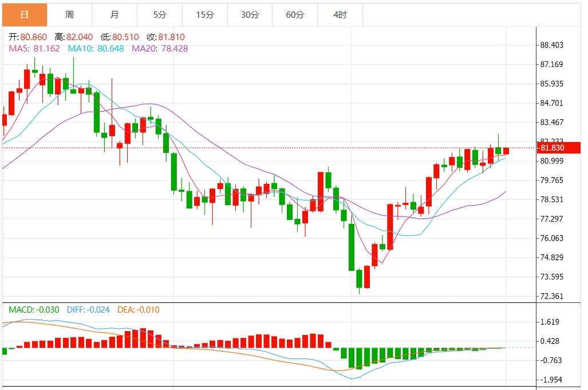The height and width of the screenshot is (390, 588).
Task: Click the 87.169 price axis label
Action: point(551,65)
